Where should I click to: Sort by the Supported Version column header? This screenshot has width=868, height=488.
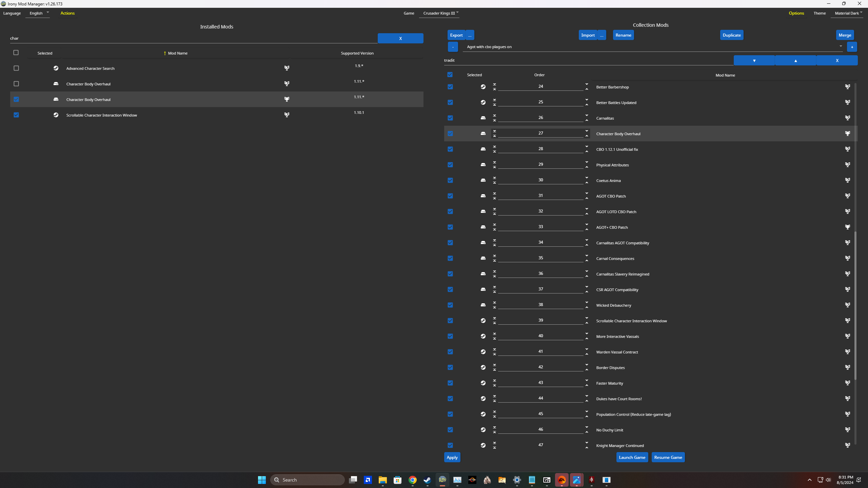[x=357, y=53]
